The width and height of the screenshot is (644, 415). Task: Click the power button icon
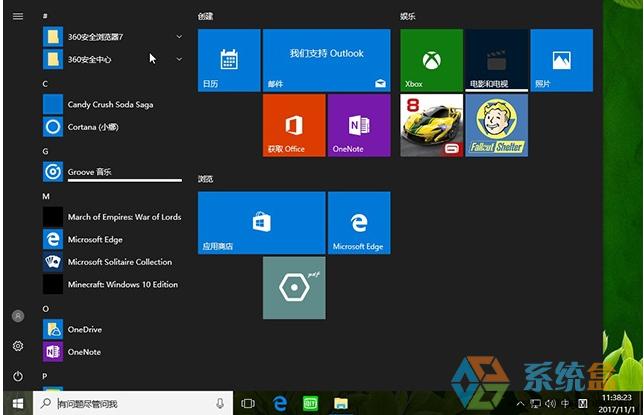17,376
